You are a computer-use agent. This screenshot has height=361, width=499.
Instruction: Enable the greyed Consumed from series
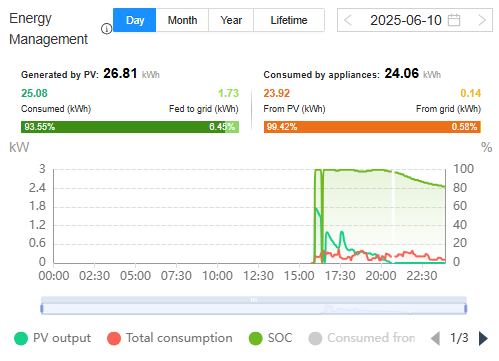362,338
